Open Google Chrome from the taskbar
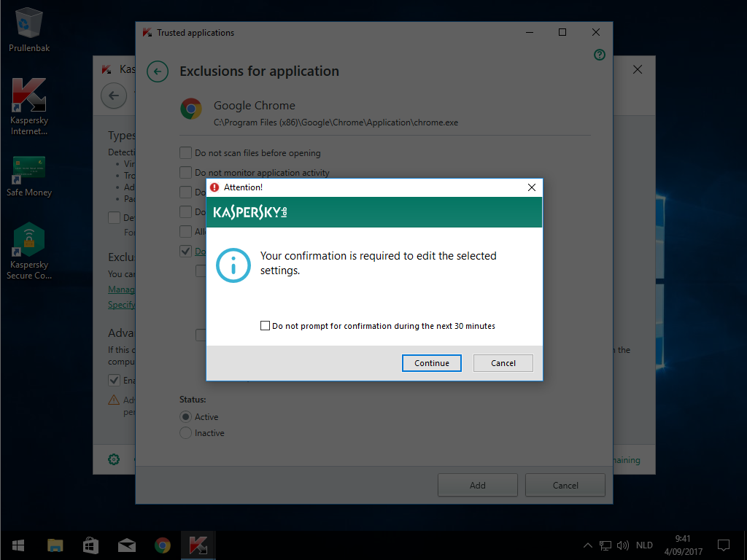Viewport: 747px width, 560px height. [163, 545]
